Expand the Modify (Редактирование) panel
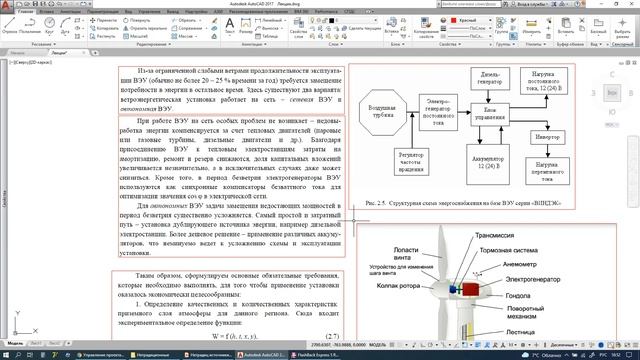 (x=153, y=44)
